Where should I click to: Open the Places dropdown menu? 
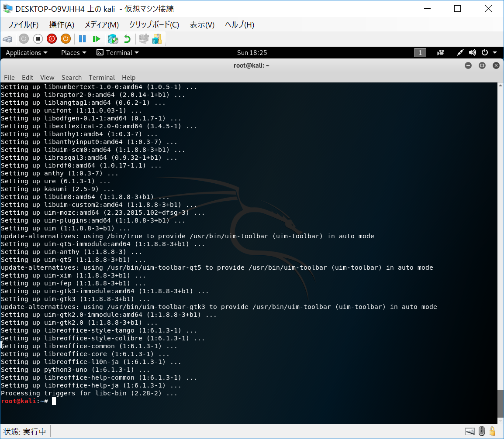pyautogui.click(x=73, y=53)
